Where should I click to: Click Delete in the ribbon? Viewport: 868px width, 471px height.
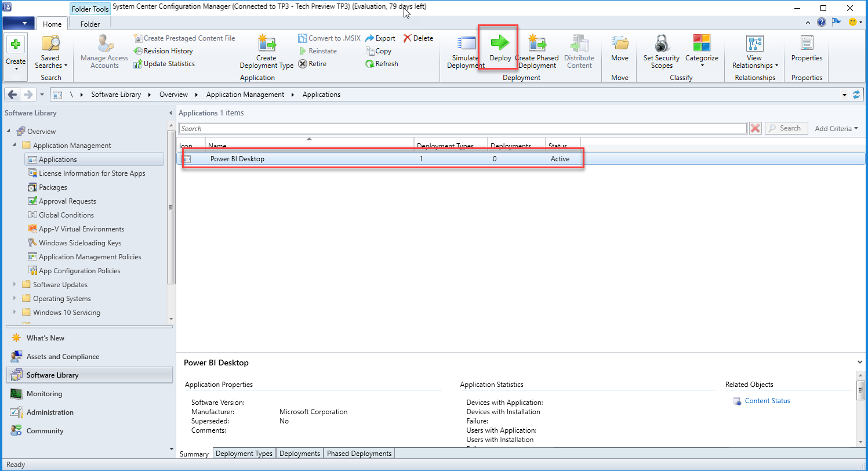click(x=418, y=38)
